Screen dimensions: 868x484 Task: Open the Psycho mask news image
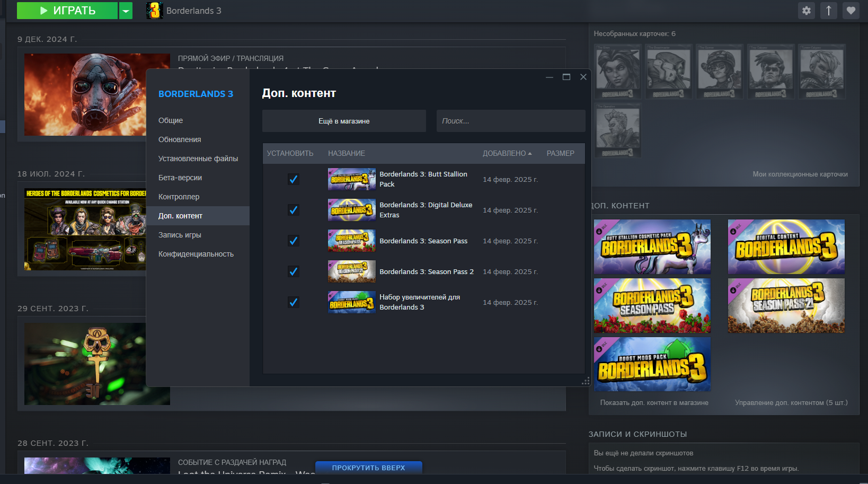coord(85,94)
